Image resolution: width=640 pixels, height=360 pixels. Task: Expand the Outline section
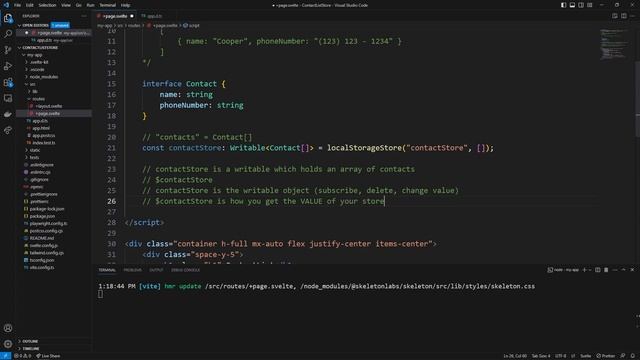pyautogui.click(x=30, y=341)
